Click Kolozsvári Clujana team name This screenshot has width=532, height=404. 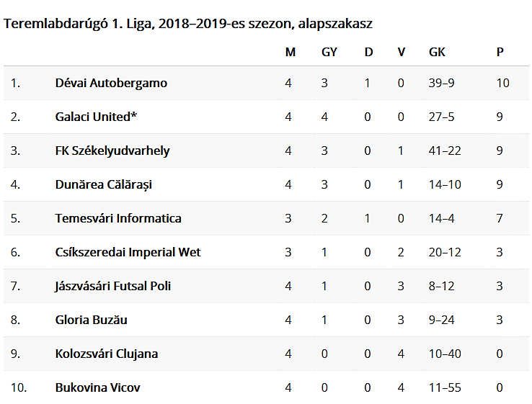point(107,354)
